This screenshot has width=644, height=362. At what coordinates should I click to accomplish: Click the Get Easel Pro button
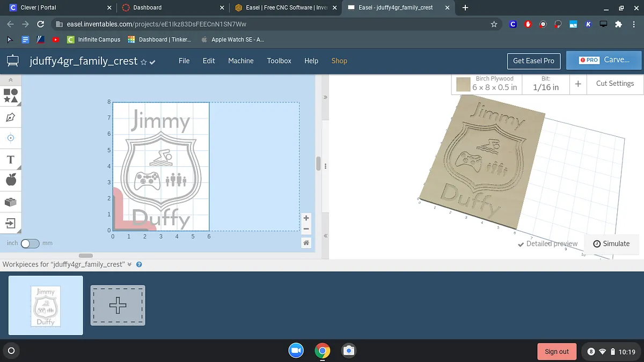pos(533,61)
